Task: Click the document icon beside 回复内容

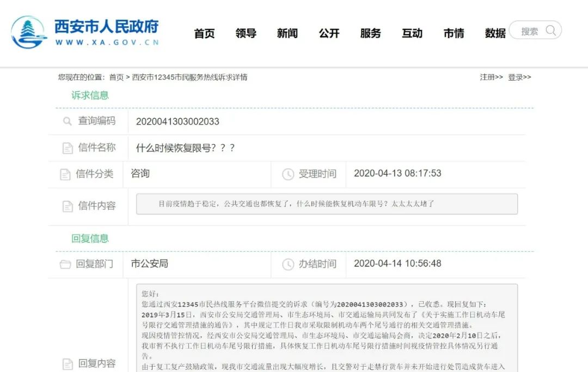Action: (x=68, y=364)
